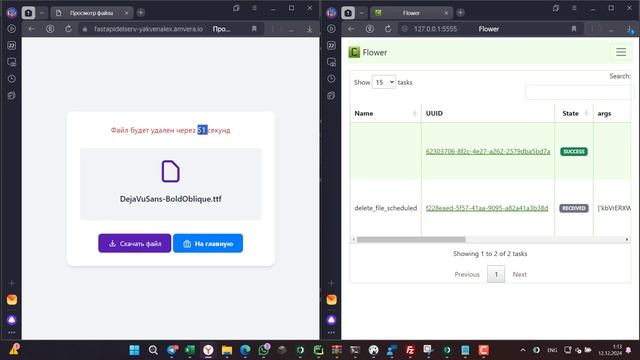Select the Просмотр файла browser tab
The image size is (640, 360).
[91, 13]
